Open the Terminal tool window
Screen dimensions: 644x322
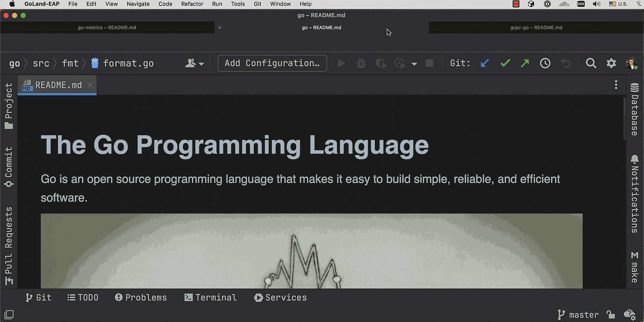tap(210, 298)
